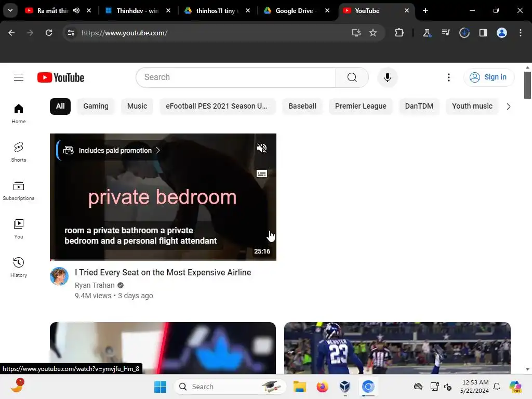Screen dimensions: 532x399
Task: Open VirtualBox from taskbar
Action: 345,387
